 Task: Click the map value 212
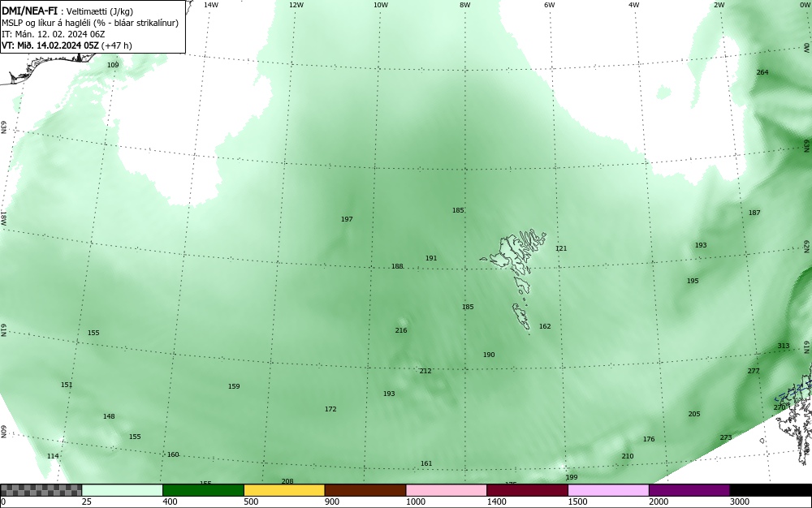tap(425, 371)
